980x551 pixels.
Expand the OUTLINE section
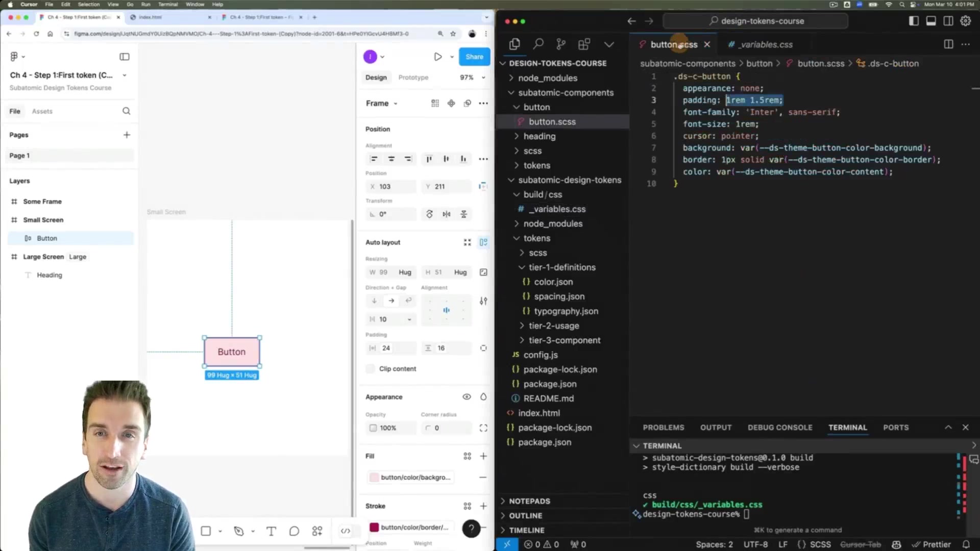pos(525,516)
